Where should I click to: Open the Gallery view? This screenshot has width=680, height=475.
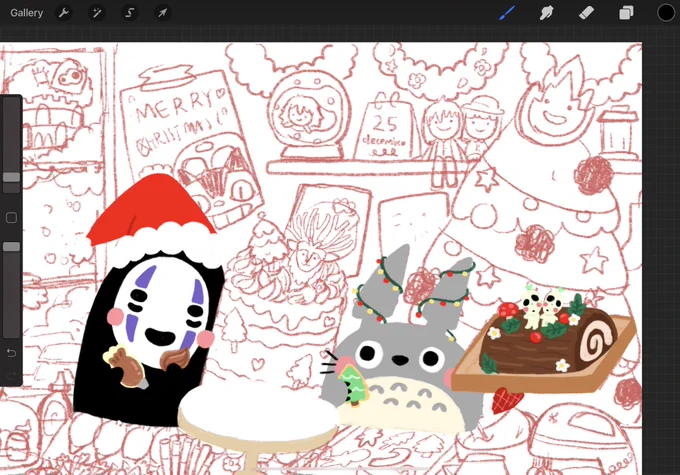point(26,13)
